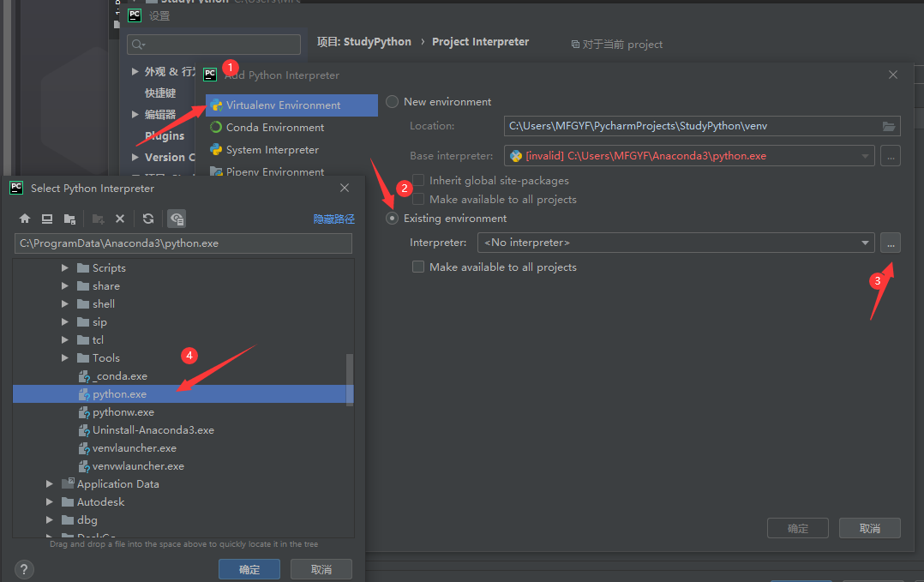
Task: Go to home directory in file chooser
Action: [x=25, y=219]
